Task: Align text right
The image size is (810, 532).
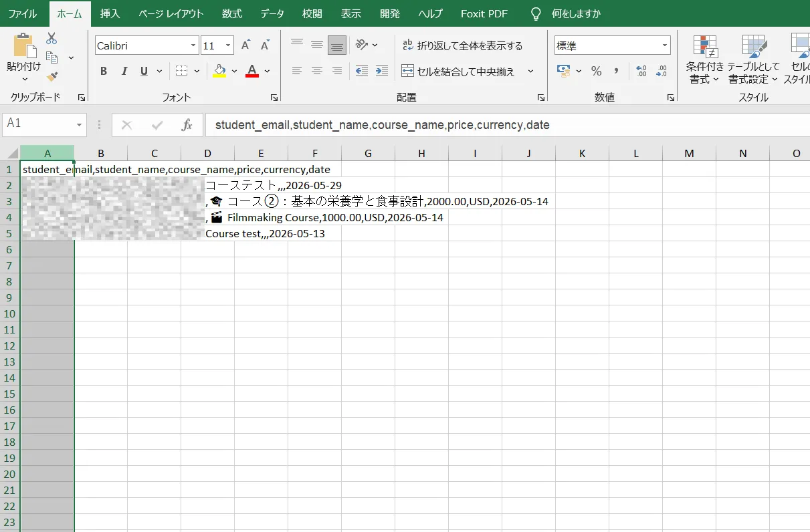Action: pyautogui.click(x=337, y=71)
